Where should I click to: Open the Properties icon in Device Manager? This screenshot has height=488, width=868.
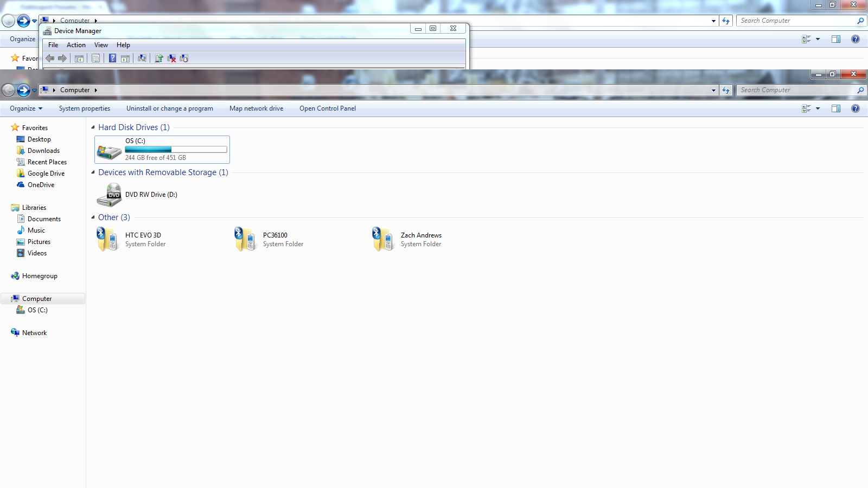(x=95, y=58)
